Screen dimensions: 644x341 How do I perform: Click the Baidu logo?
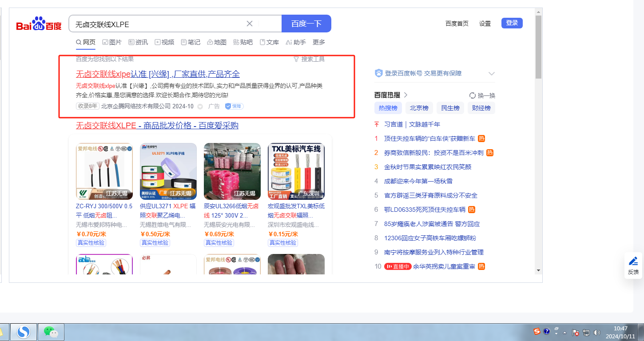click(x=39, y=24)
